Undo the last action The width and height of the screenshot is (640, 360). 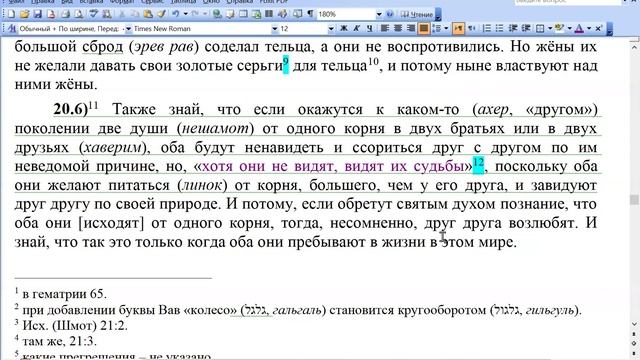coord(176,14)
